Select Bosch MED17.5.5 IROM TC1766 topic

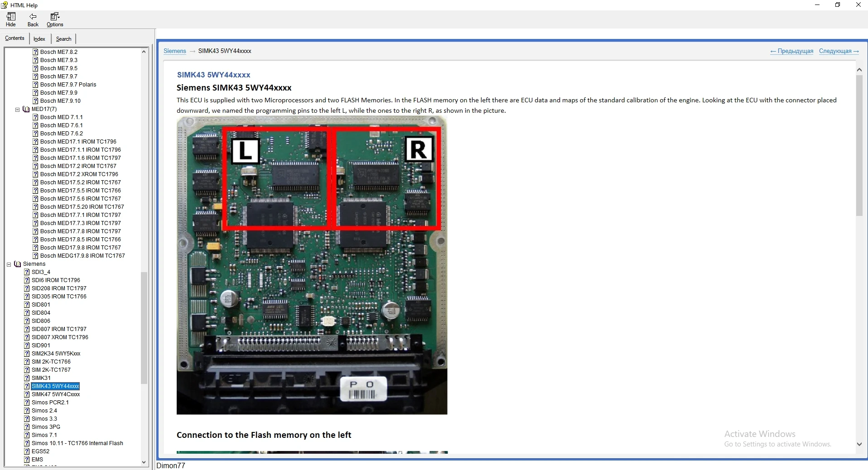click(x=81, y=191)
